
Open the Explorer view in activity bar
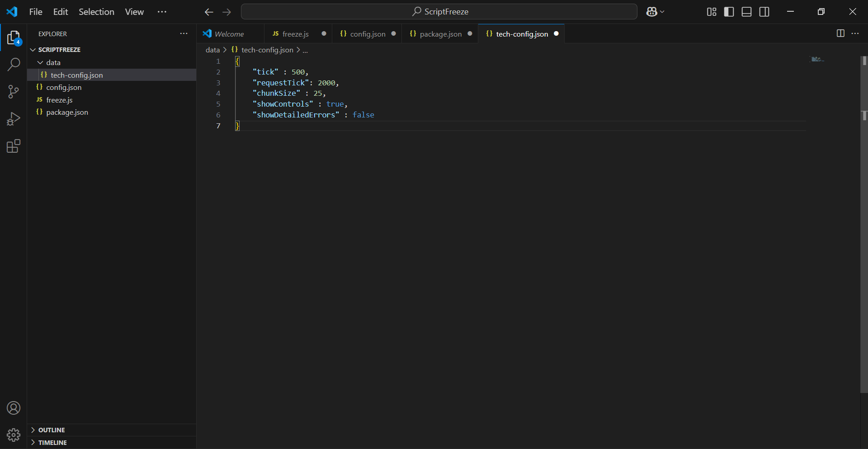pyautogui.click(x=14, y=38)
